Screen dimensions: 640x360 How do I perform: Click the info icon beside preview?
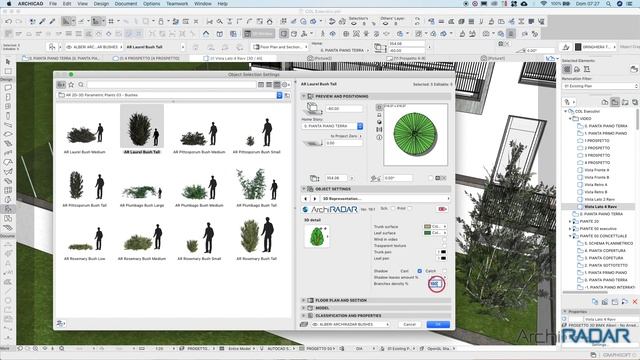point(379,138)
